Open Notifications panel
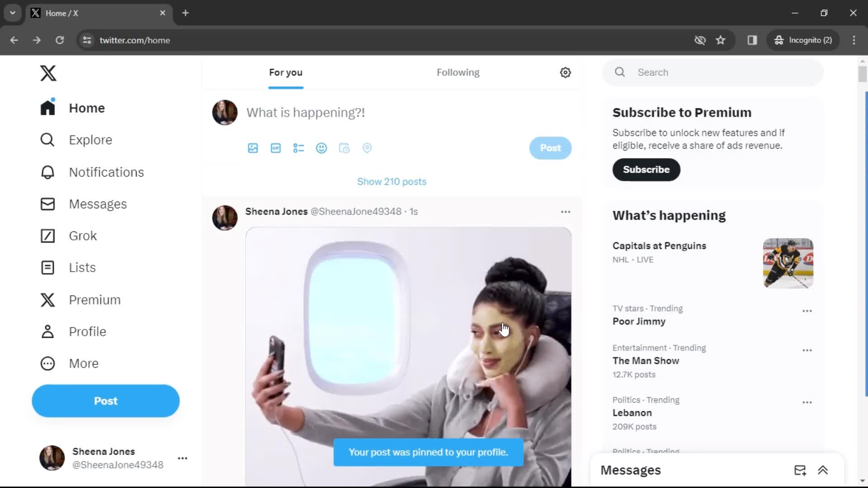Image resolution: width=868 pixels, height=488 pixels. 106,172
